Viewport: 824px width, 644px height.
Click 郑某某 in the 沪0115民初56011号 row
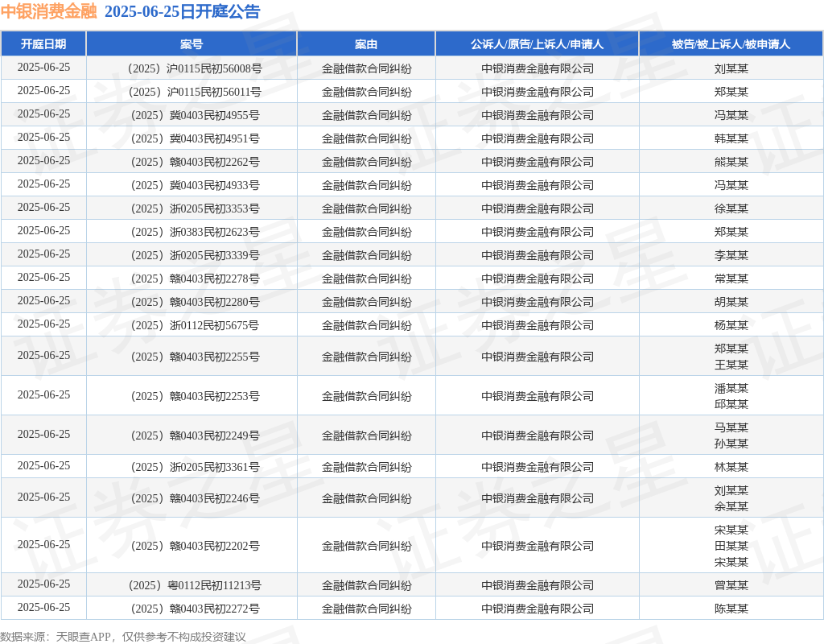coord(731,92)
